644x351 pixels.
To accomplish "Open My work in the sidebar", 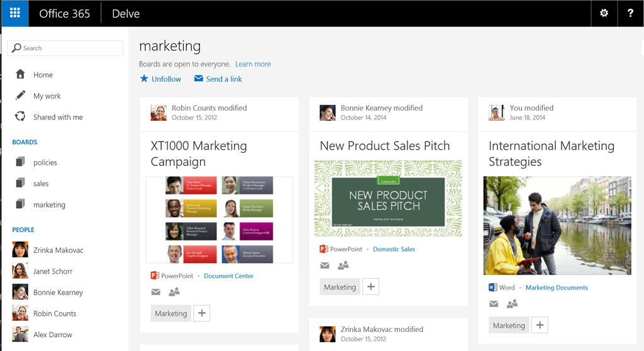I will pos(47,96).
